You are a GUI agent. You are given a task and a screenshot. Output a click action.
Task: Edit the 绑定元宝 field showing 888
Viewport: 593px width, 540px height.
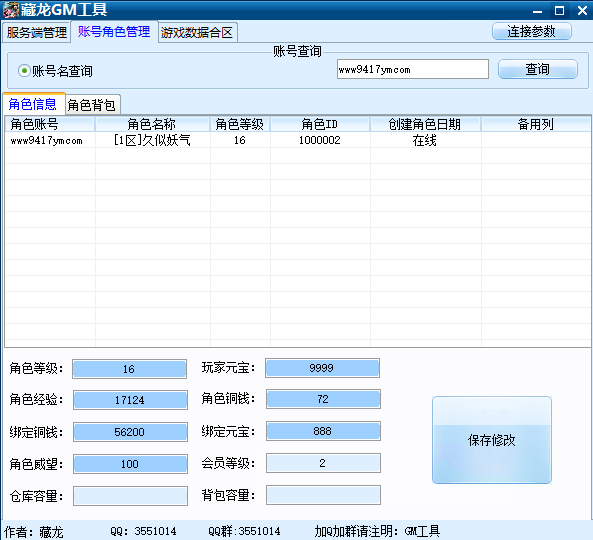323,431
